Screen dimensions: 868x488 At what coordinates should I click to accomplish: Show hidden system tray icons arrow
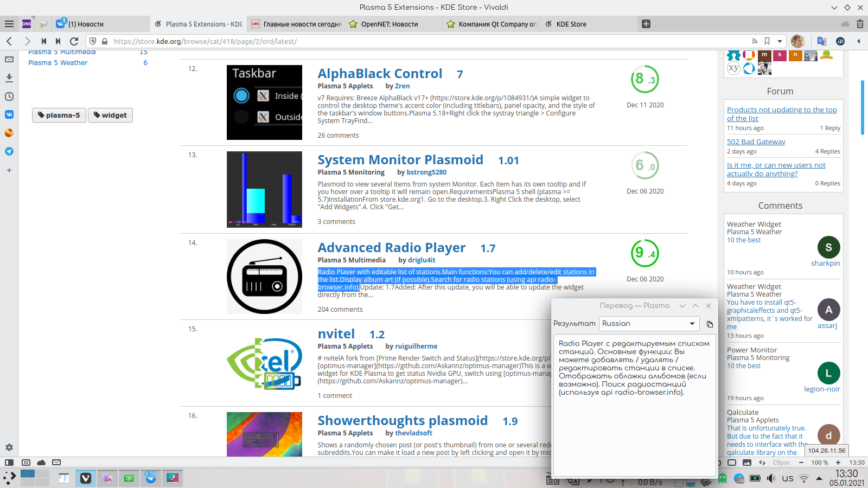click(819, 478)
